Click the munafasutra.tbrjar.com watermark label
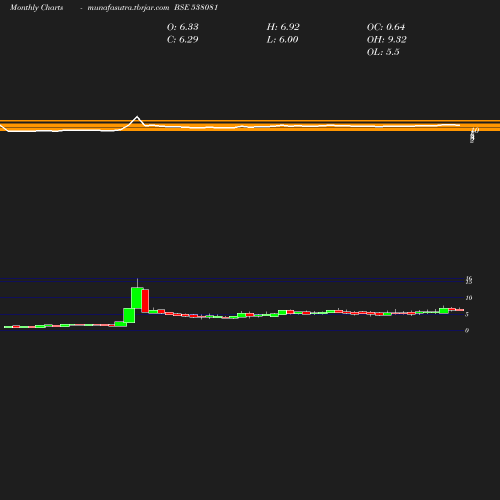 [128, 8]
